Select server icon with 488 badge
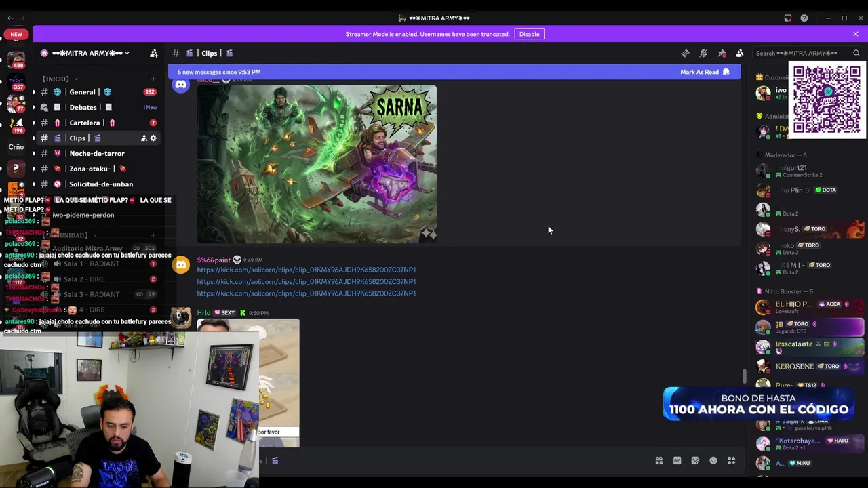 [x=16, y=60]
